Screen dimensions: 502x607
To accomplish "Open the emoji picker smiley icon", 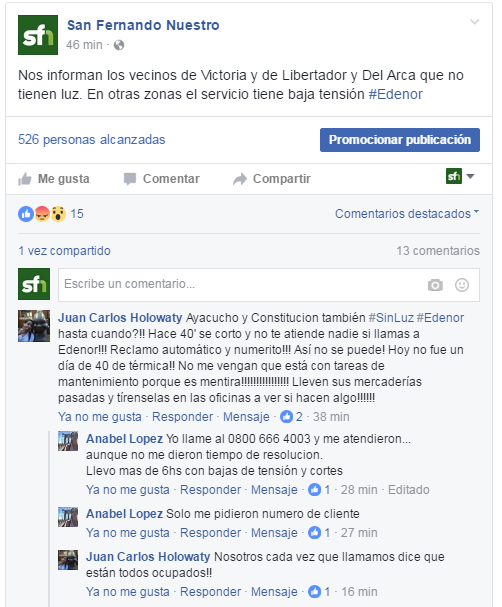I will click(x=462, y=285).
